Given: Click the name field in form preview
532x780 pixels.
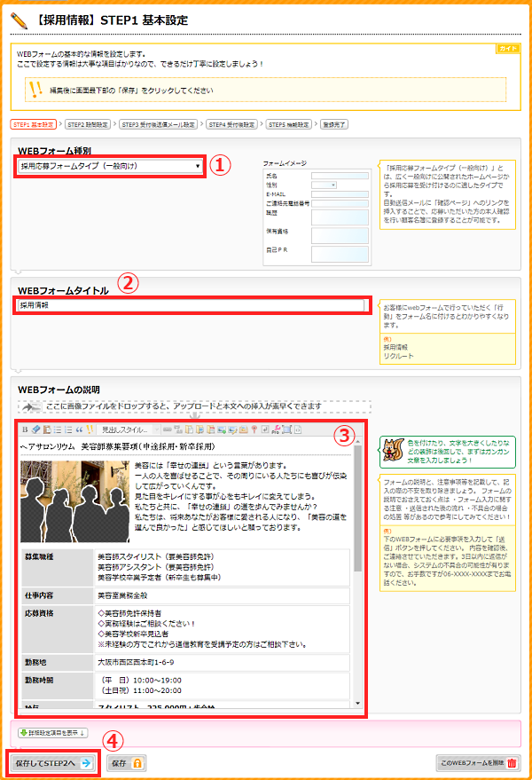Looking at the screenshot, I should coord(340,176).
